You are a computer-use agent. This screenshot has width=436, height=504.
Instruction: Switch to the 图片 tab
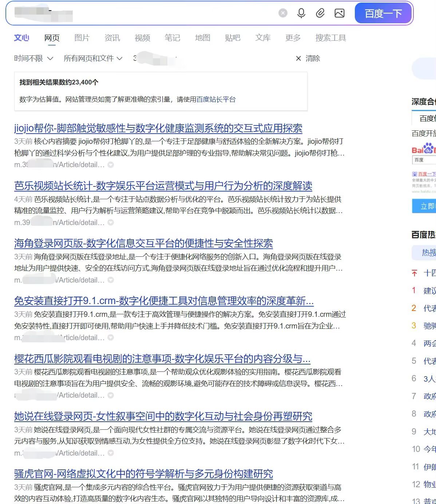pyautogui.click(x=82, y=38)
